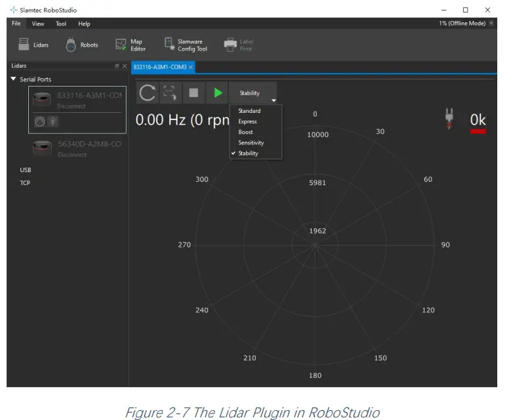Open the File menu
513x420 pixels.
point(16,24)
